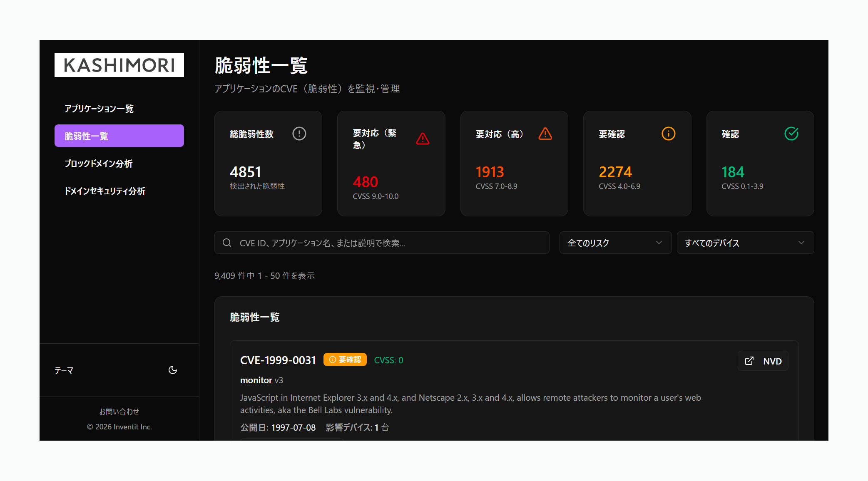The height and width of the screenshot is (481, 868).
Task: Expand the device dropdown chevron arrow
Action: pyautogui.click(x=801, y=243)
